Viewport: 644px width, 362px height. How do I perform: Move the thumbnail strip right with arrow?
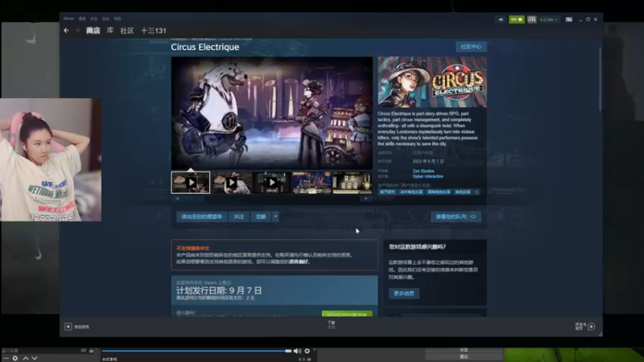[366, 199]
